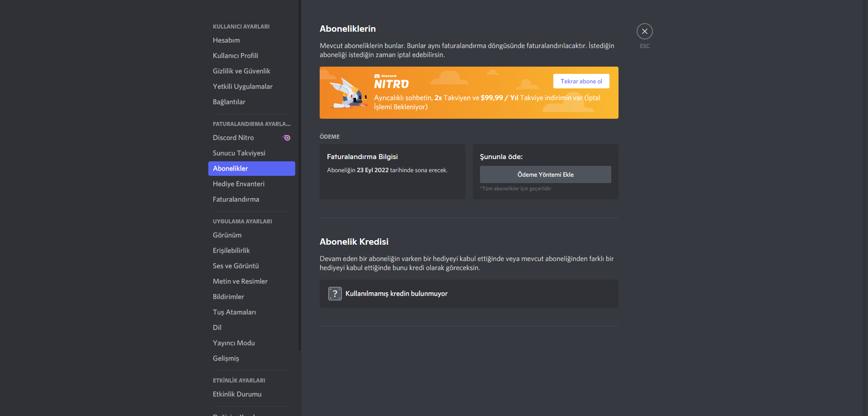Image resolution: width=868 pixels, height=416 pixels.
Task: Click the KULLANICI AYARLARI section header
Action: point(241,27)
